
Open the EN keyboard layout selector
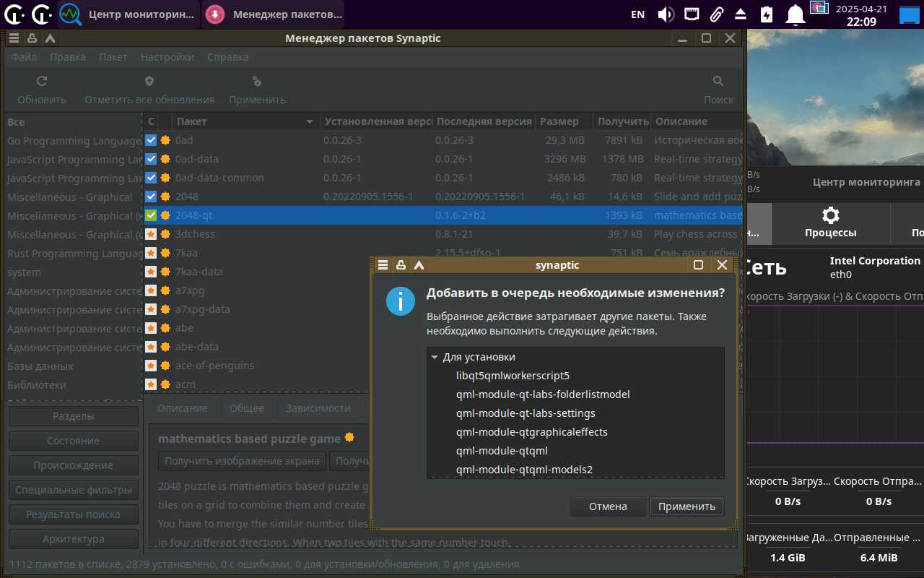tap(637, 14)
